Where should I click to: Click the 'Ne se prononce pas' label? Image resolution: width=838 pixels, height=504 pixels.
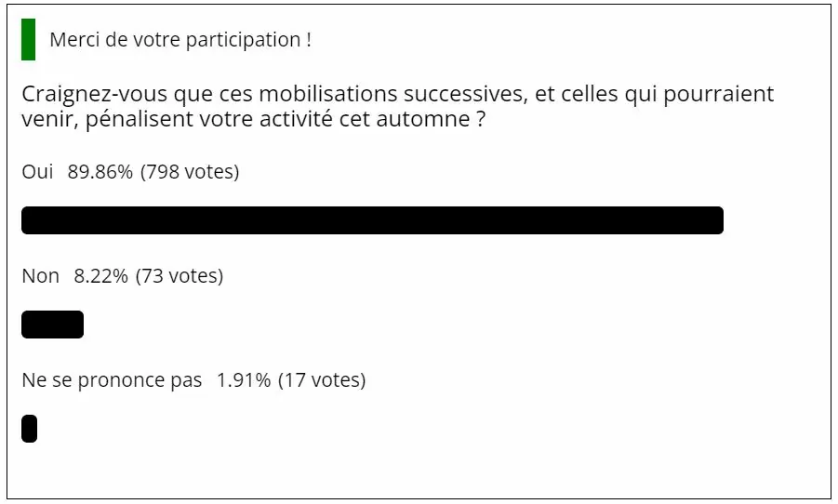click(x=113, y=380)
